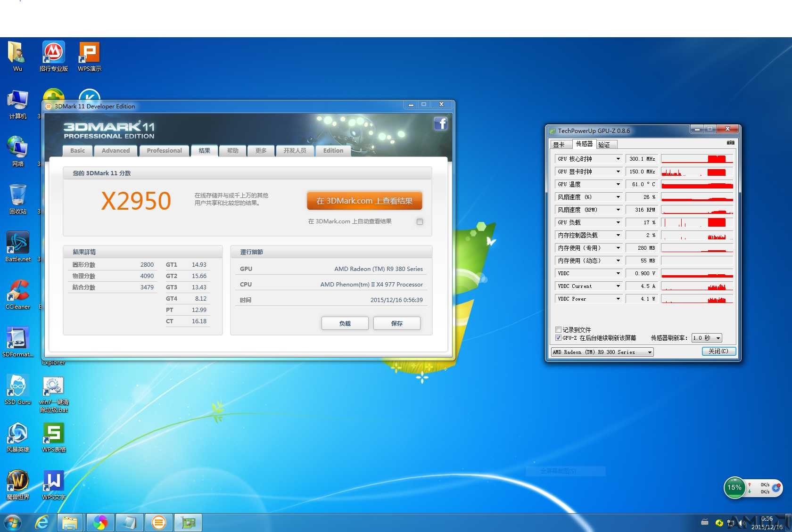This screenshot has height=532, width=792.
Task: Open the 回收站 recycle bin icon
Action: tap(17, 199)
